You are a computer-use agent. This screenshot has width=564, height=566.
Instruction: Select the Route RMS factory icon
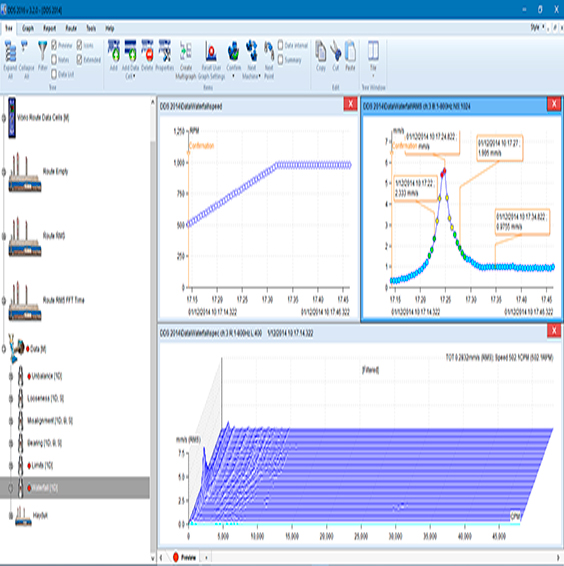[25, 237]
